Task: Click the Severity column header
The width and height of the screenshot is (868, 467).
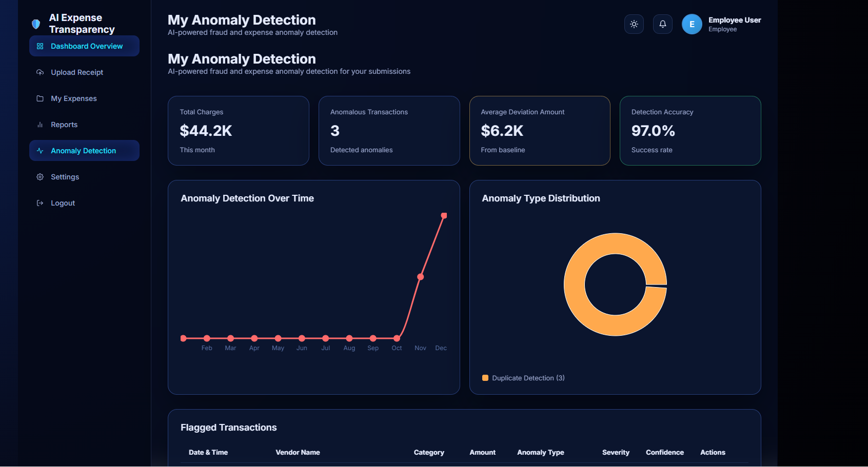Action: click(616, 452)
